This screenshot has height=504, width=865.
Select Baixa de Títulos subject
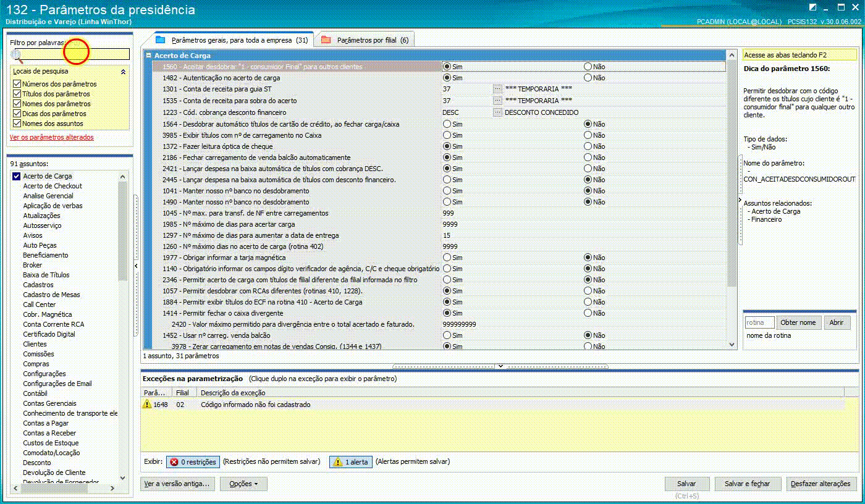click(x=46, y=275)
